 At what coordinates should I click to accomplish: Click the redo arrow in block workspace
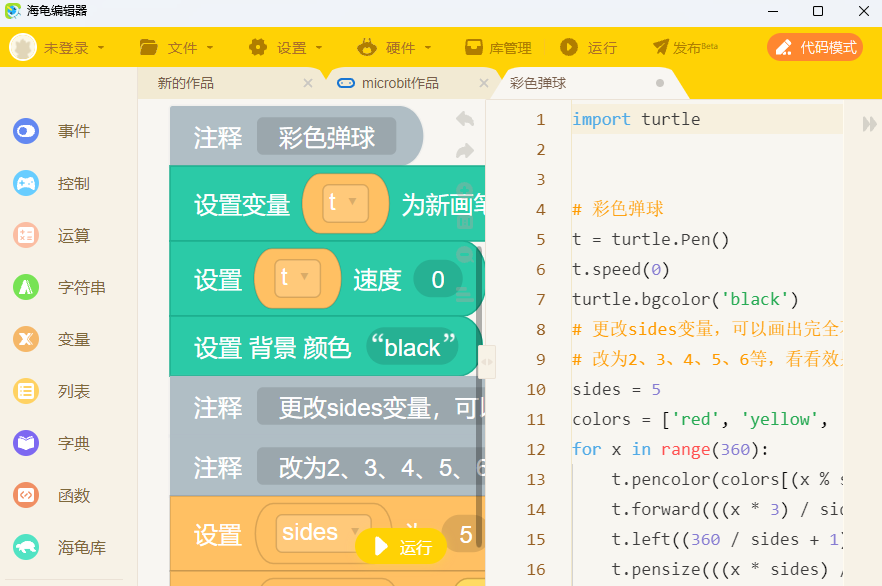click(465, 151)
